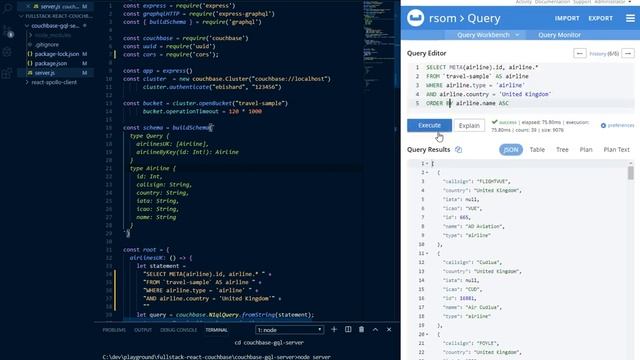The width and height of the screenshot is (640, 360).
Task: Open Source Control view with pending badge
Action: coord(8,31)
